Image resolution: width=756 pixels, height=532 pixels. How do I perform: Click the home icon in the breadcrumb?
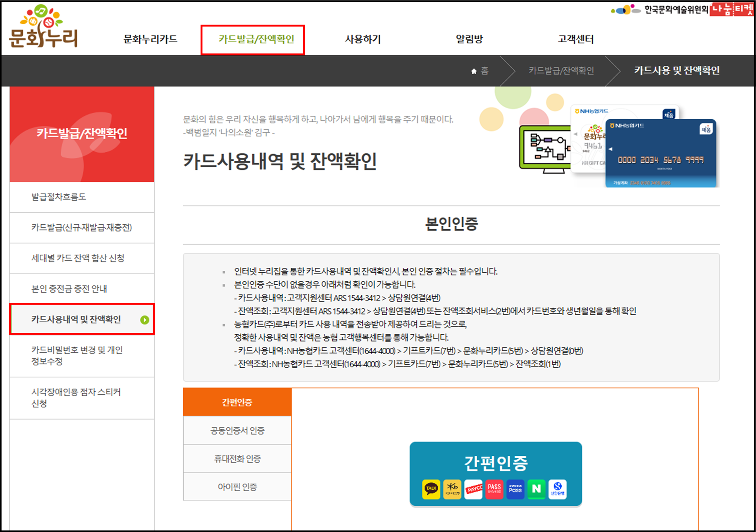(x=473, y=71)
